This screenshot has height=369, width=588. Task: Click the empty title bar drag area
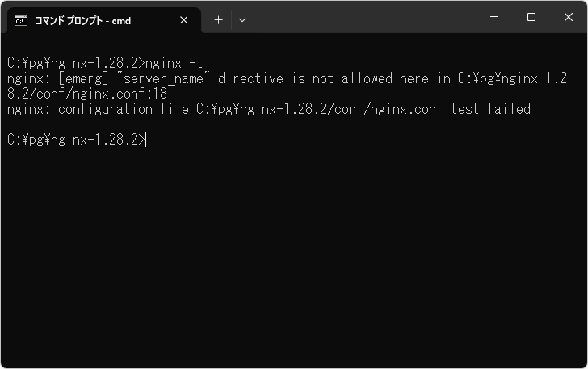click(363, 18)
